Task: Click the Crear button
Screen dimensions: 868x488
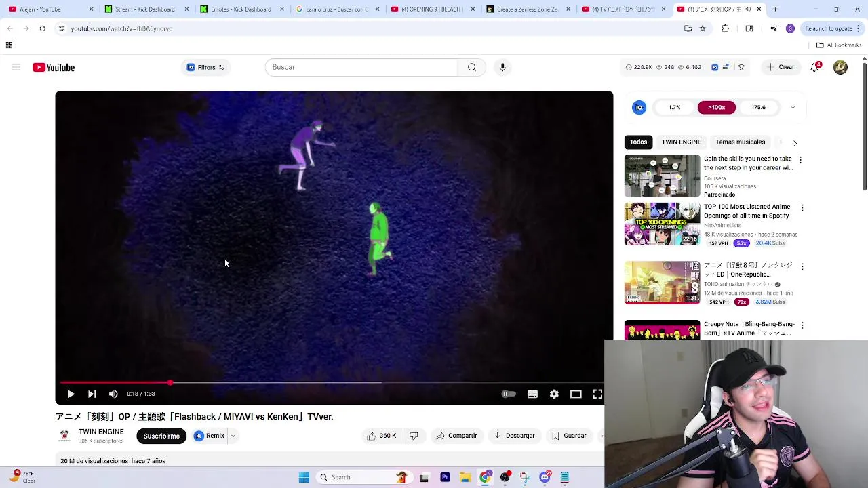Action: pos(781,67)
